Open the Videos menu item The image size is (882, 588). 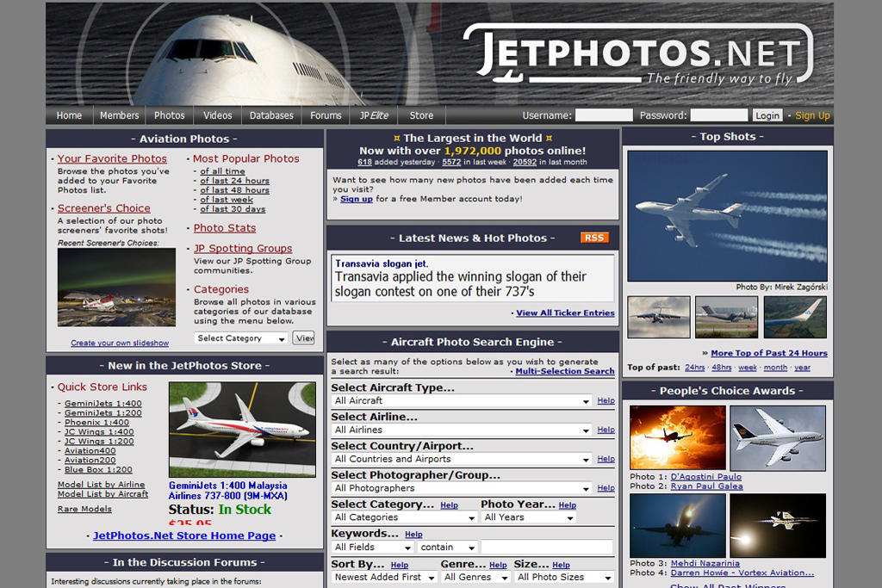[218, 115]
